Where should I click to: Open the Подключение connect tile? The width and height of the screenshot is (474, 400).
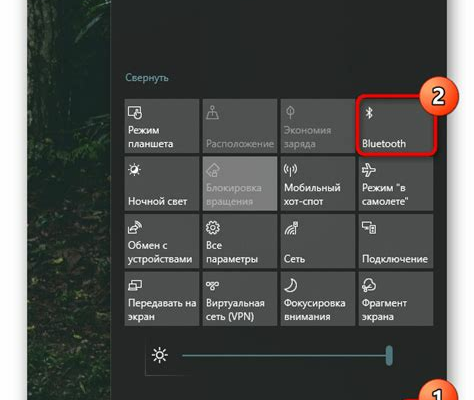(x=396, y=241)
